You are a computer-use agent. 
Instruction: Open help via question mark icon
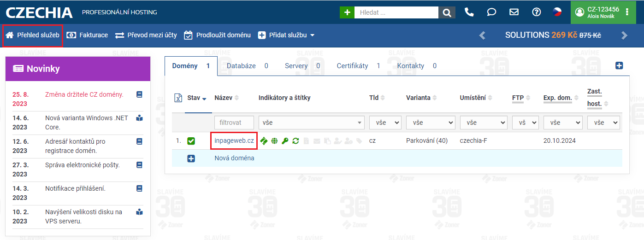click(536, 12)
